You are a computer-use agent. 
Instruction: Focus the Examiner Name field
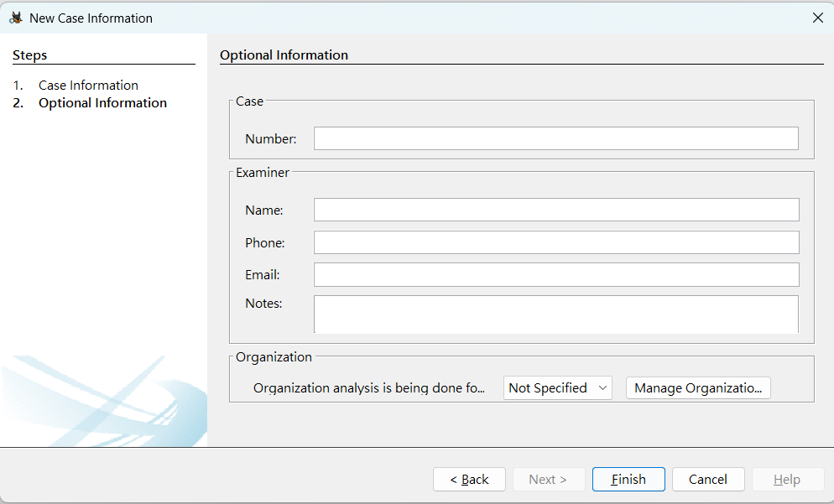coord(556,210)
